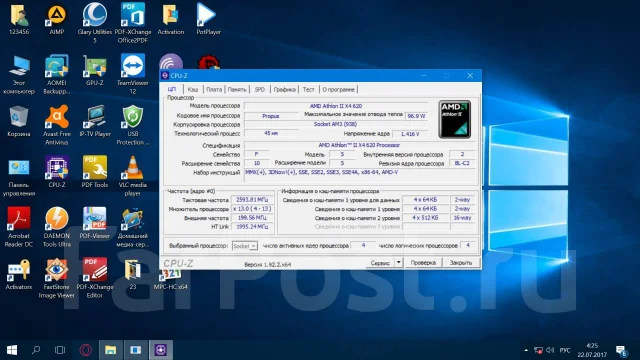Open the Плата tab
Image resolution: width=640 pixels, height=360 pixels.
point(214,89)
